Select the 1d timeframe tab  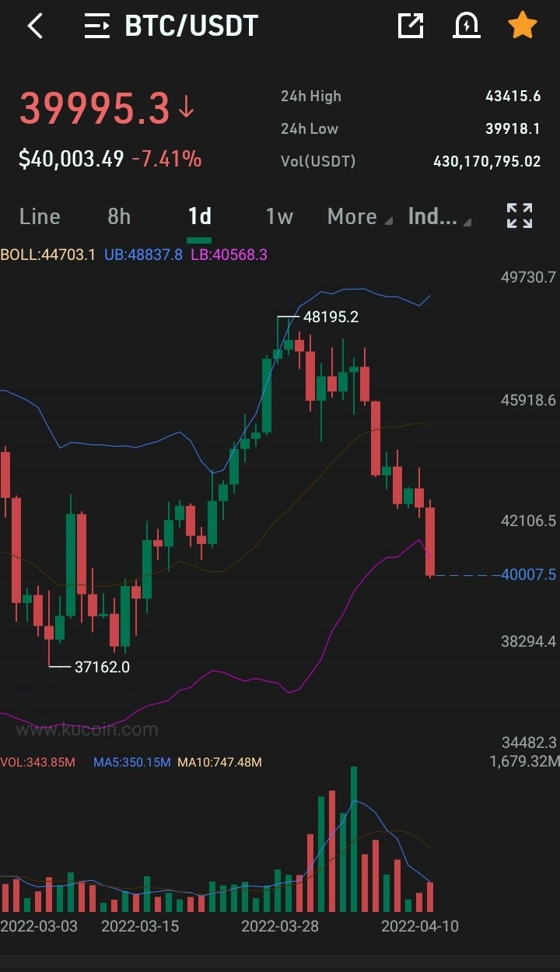200,216
